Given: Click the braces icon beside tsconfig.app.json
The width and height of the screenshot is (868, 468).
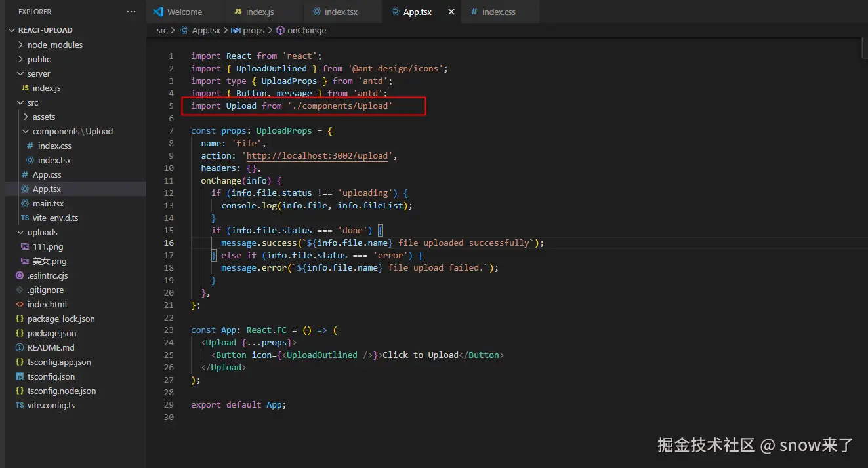Looking at the screenshot, I should pyautogui.click(x=20, y=362).
